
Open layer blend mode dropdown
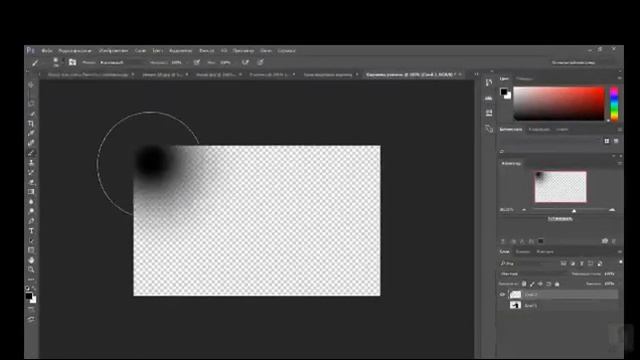[533, 274]
